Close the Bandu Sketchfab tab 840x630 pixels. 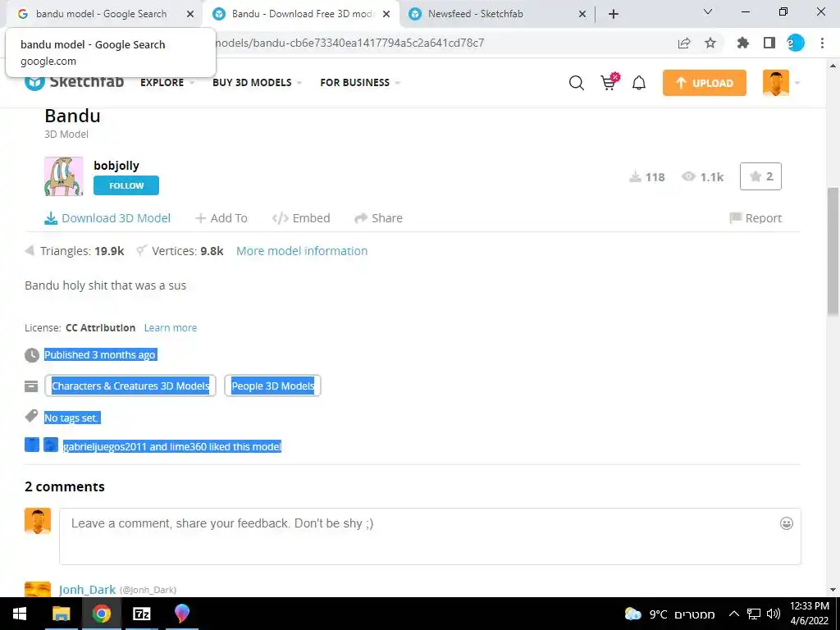pos(386,14)
